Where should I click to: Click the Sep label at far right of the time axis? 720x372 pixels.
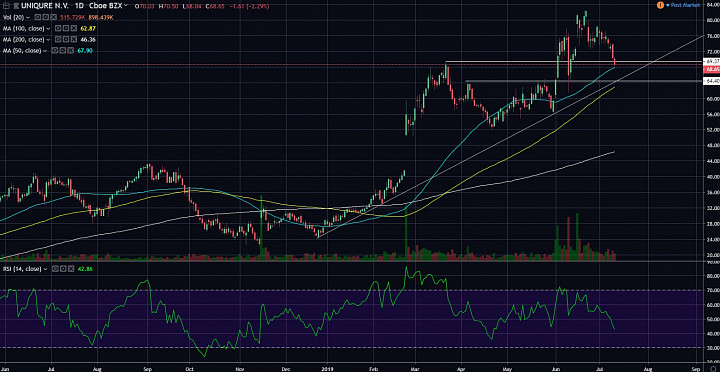695,368
